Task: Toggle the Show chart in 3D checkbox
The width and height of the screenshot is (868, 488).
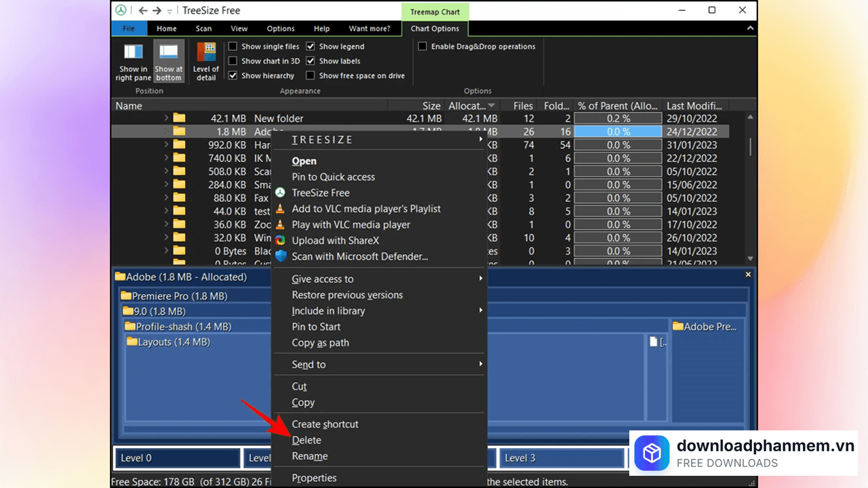Action: [233, 61]
